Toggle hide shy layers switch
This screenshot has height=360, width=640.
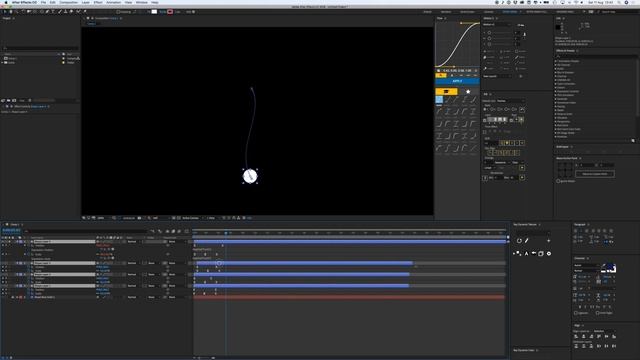click(167, 231)
